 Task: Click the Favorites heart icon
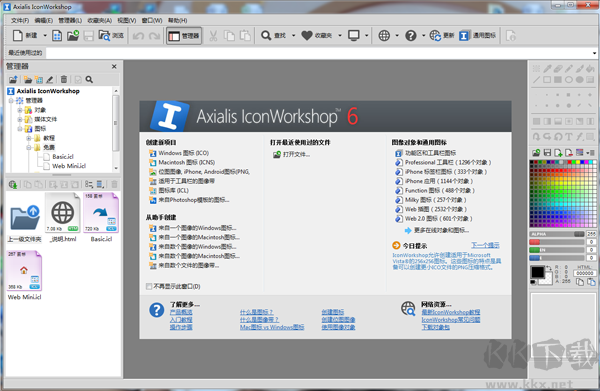coord(307,36)
